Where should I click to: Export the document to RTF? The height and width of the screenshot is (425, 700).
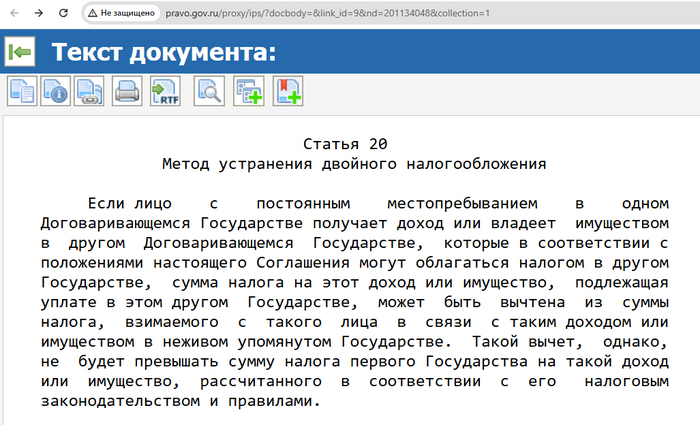[x=164, y=91]
